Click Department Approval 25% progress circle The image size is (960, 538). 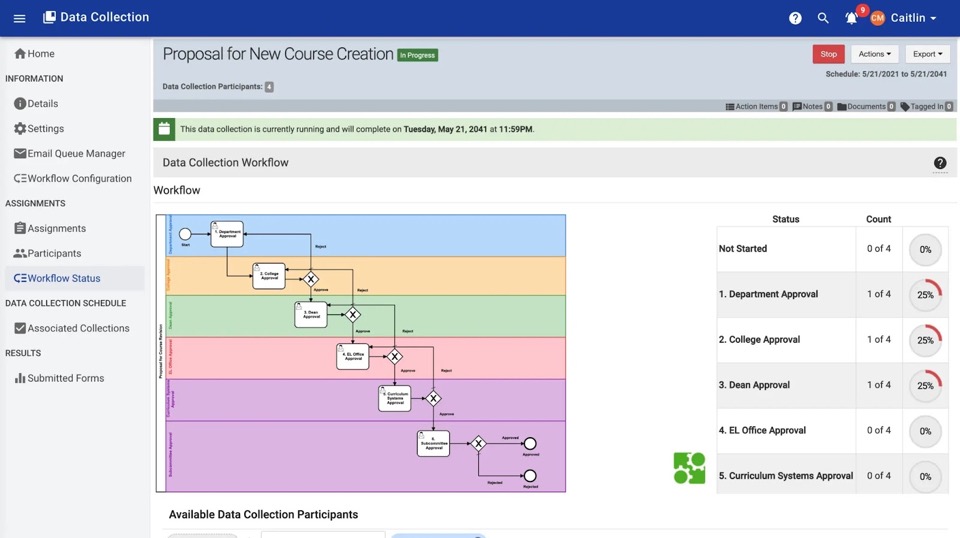(925, 294)
